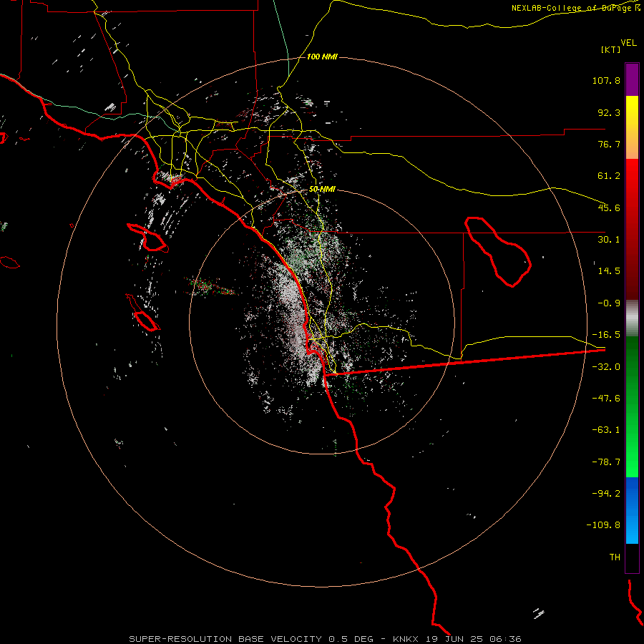Click the TH threshold label
Viewport: 644px width, 644px height.
click(x=615, y=557)
